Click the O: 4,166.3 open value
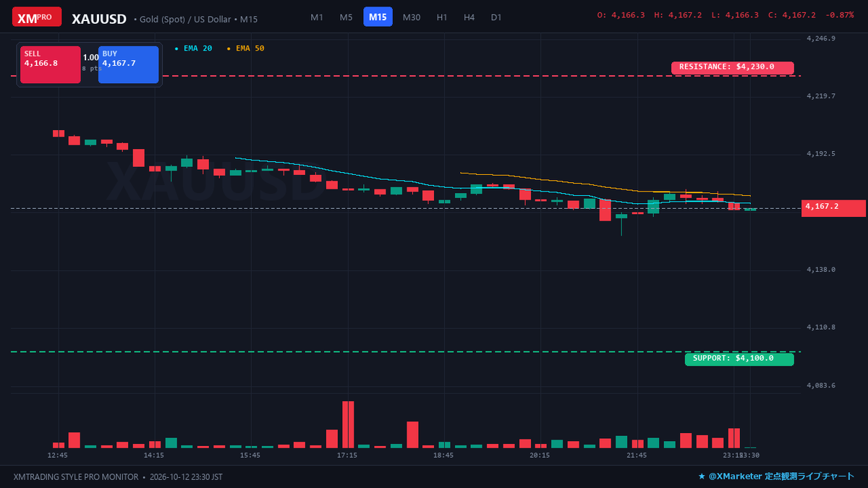 click(x=621, y=15)
